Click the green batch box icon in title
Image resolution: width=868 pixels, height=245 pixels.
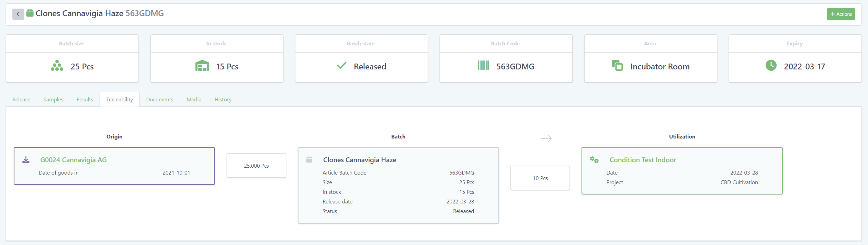pos(30,13)
